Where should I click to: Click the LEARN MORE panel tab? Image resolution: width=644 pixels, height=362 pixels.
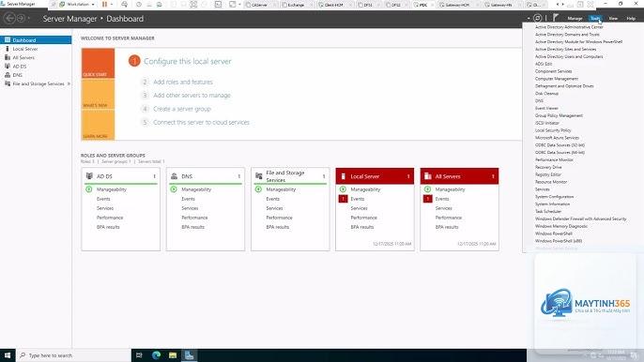[98, 125]
